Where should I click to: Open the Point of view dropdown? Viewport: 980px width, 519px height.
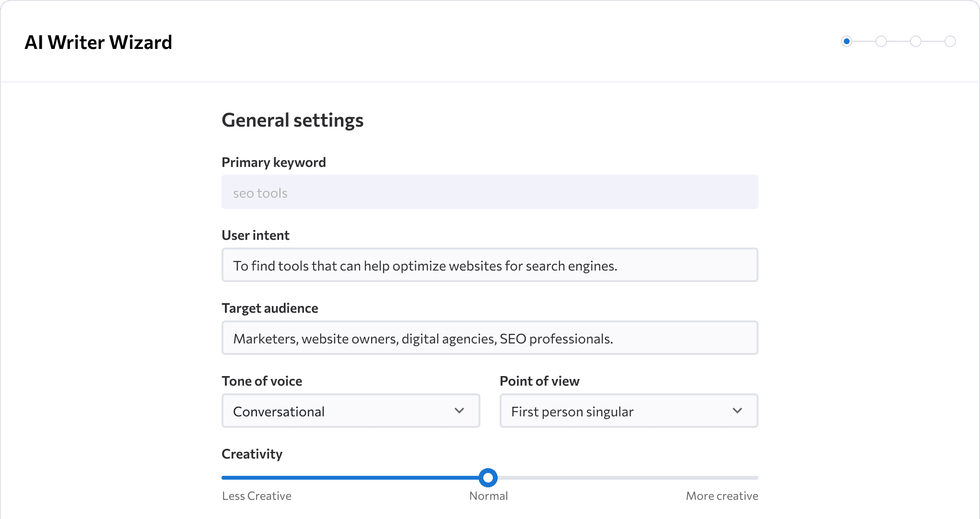629,411
